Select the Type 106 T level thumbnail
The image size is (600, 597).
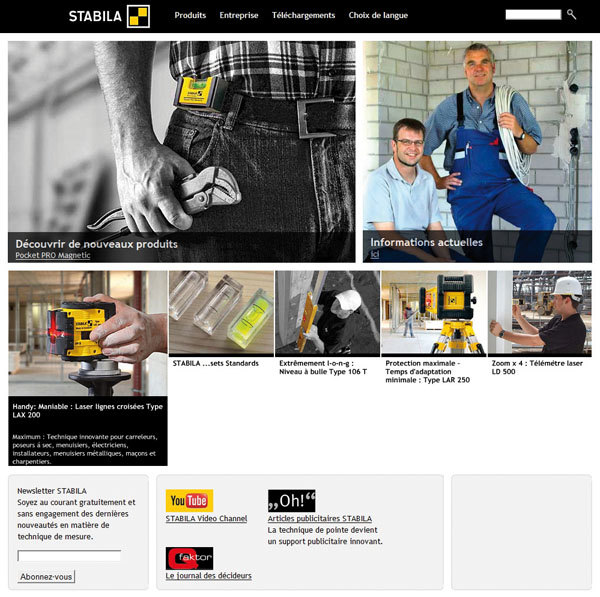328,313
